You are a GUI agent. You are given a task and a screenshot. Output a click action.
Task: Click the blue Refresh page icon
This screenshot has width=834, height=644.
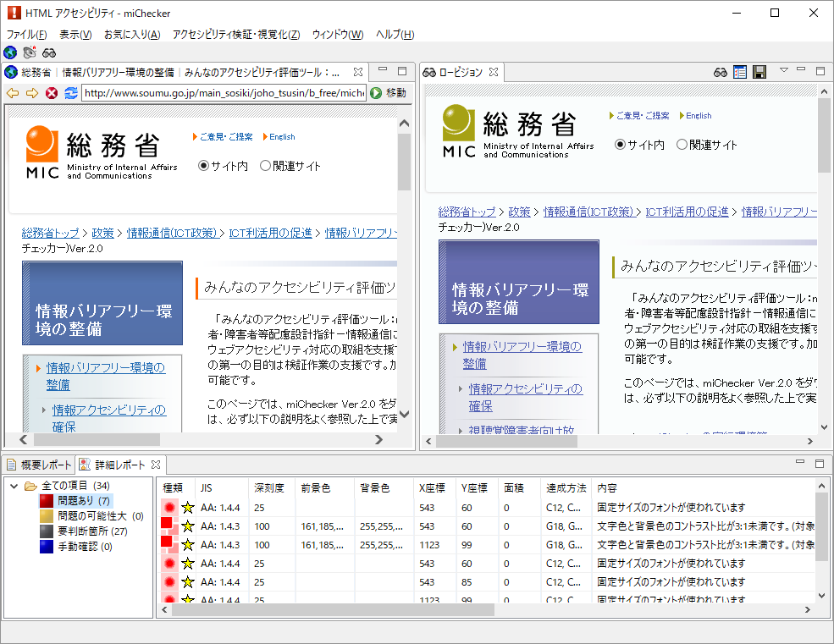[70, 93]
